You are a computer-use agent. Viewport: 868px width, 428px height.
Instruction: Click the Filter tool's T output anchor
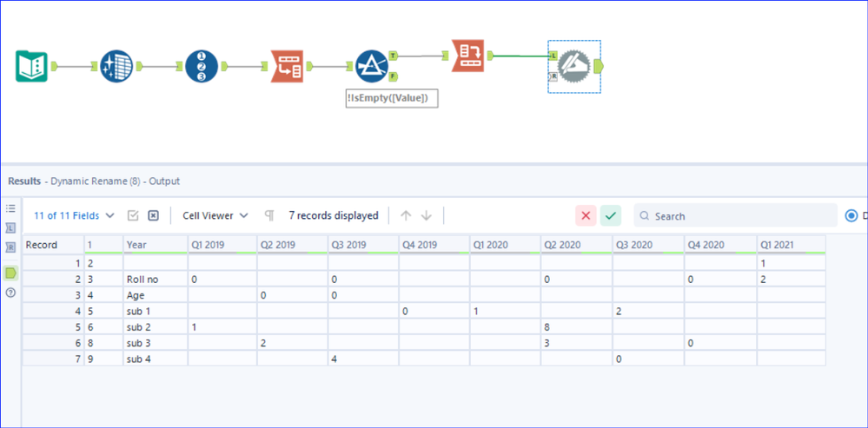click(x=393, y=56)
